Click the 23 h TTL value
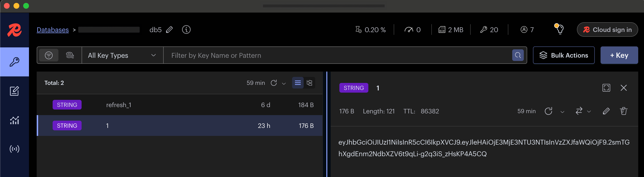644x177 pixels. (264, 126)
